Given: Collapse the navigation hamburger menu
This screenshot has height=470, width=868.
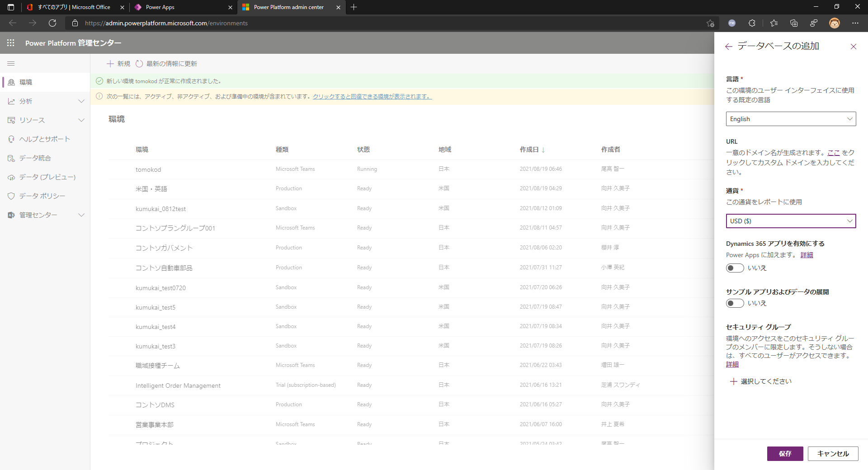Looking at the screenshot, I should click(x=11, y=64).
